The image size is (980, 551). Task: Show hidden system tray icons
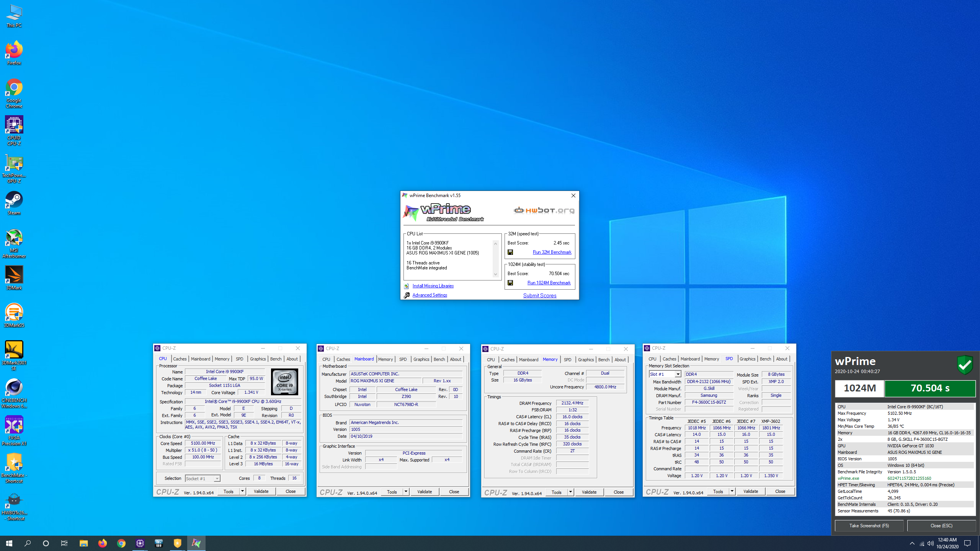[912, 543]
